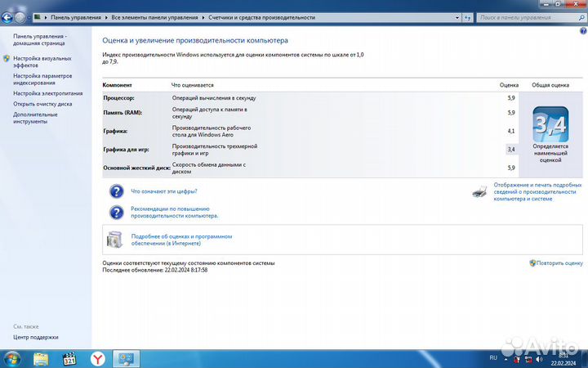588x368 pixels.
Task: Click "Скорость обмена данными с диском" description
Action: (209, 168)
